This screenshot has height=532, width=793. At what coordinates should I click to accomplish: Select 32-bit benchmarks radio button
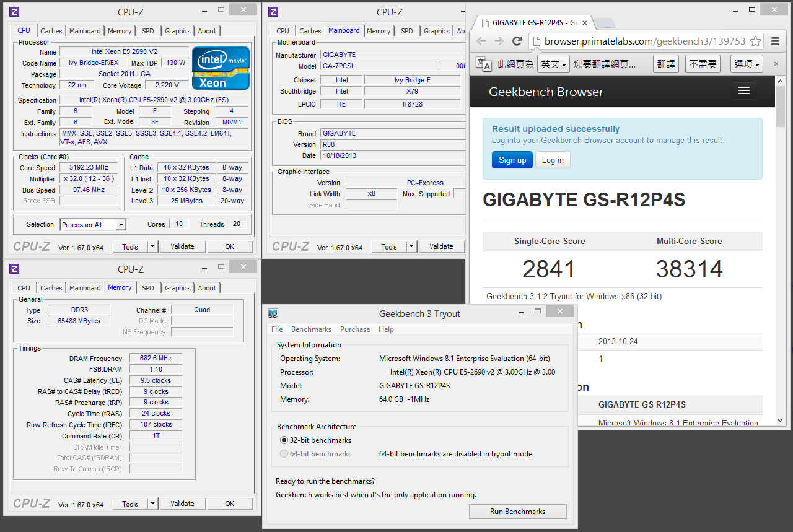coord(284,440)
